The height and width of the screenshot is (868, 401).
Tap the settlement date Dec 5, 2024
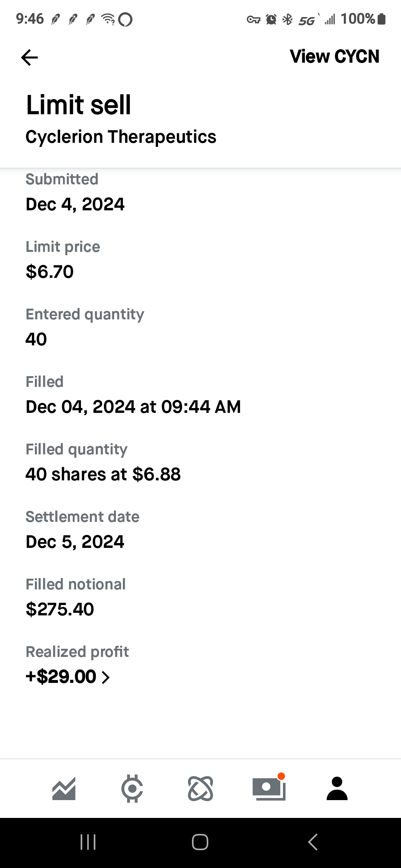click(75, 542)
